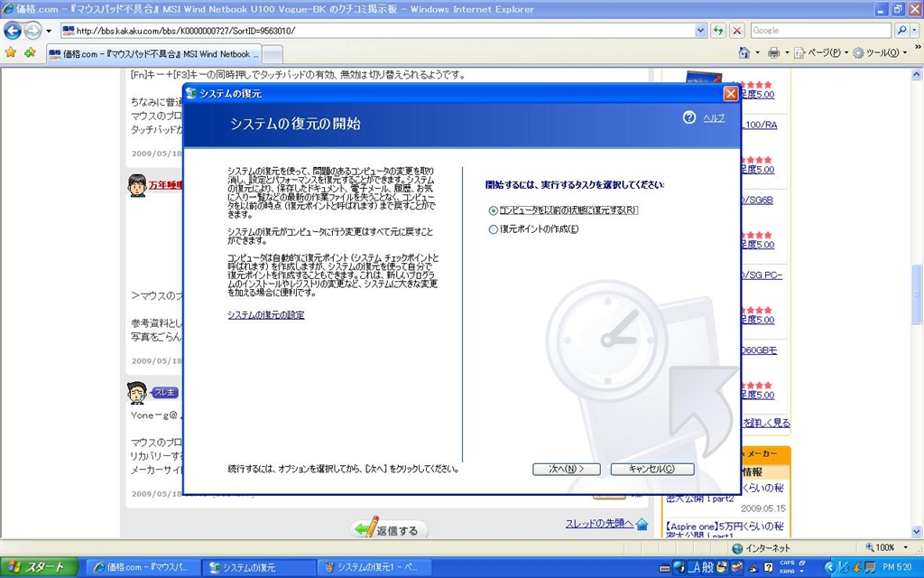Expand hidden system tray icons arrow
Screen dimensions: 924x578
(830, 567)
